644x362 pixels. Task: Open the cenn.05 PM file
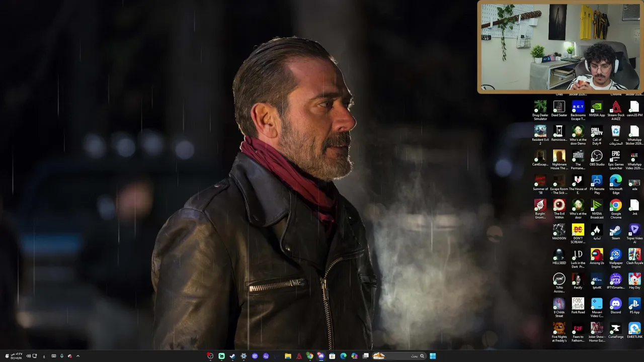[x=634, y=109]
